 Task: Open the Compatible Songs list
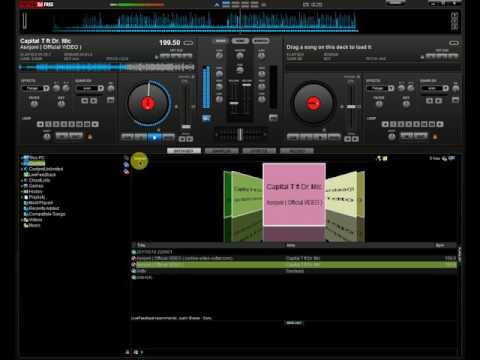click(x=45, y=214)
